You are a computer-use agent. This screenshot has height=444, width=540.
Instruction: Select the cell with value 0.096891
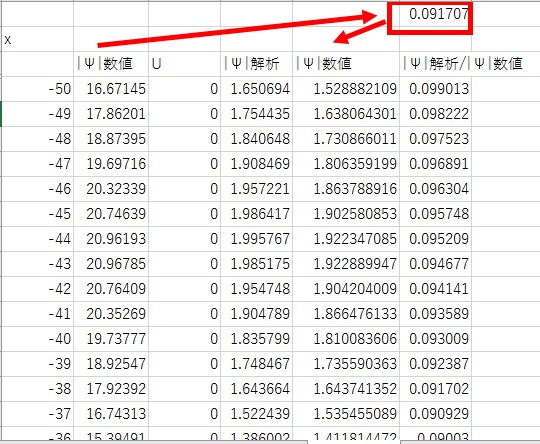435,164
